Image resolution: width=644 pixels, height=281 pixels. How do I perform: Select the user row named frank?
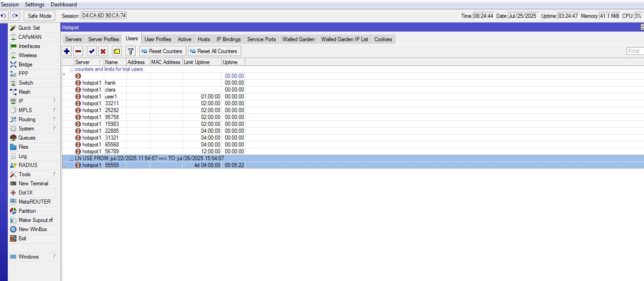[154, 83]
